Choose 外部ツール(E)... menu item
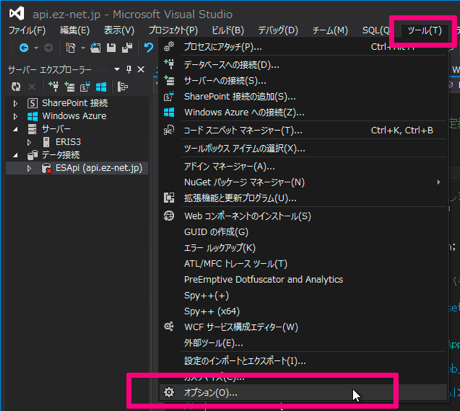460x411 pixels. pos(303,343)
